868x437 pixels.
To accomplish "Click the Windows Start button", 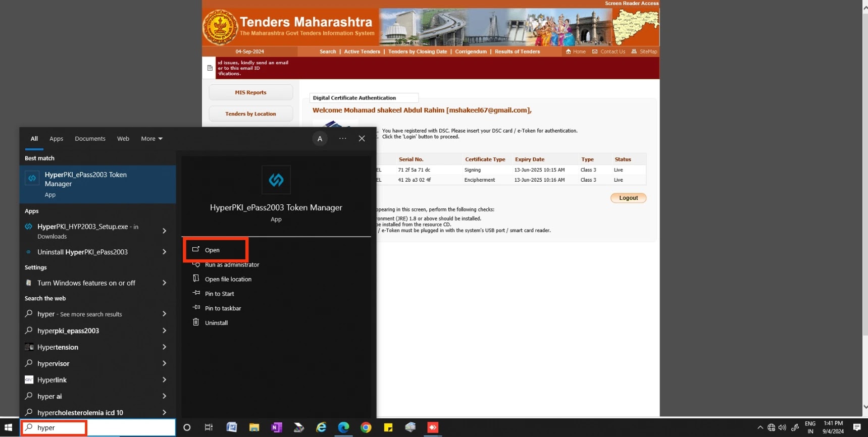I will point(8,427).
